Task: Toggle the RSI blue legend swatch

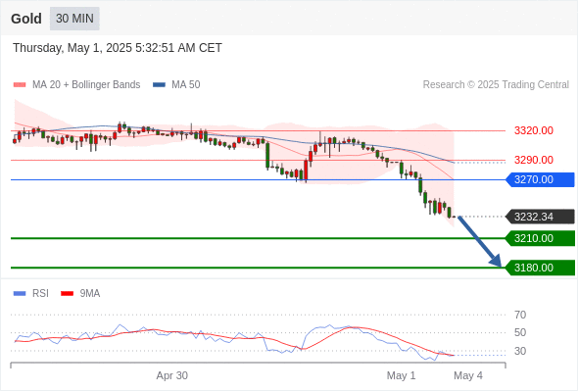Action: pyautogui.click(x=20, y=294)
